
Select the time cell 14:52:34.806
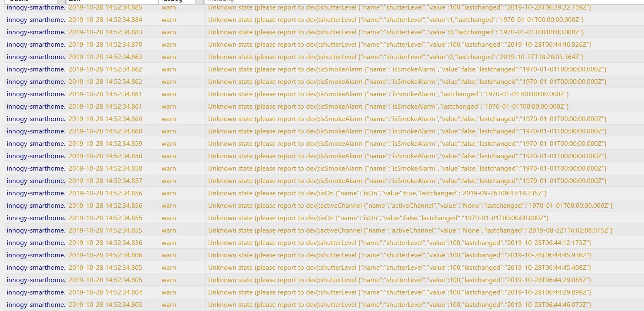[105, 255]
